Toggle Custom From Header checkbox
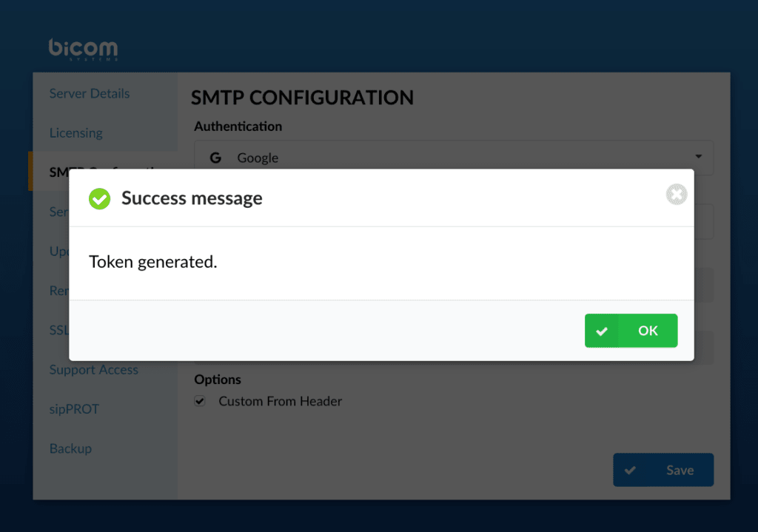Viewport: 758px width, 532px height. [200, 401]
